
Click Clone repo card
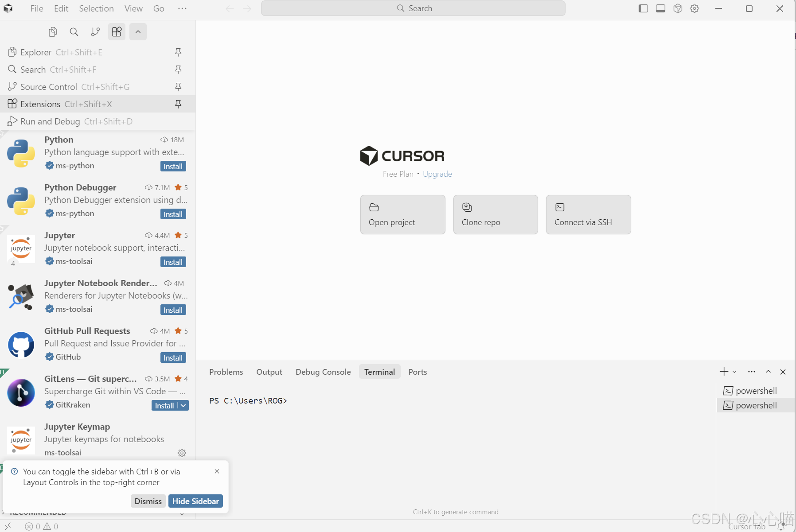click(x=496, y=214)
